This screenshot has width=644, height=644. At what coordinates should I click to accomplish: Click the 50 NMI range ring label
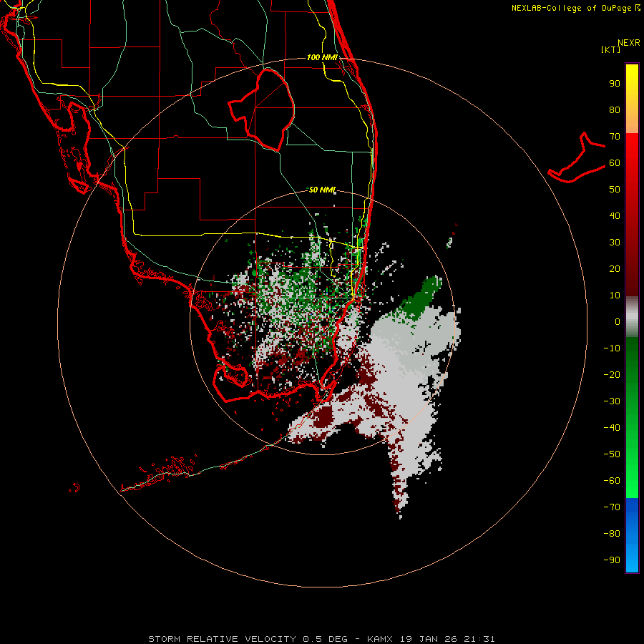point(323,190)
